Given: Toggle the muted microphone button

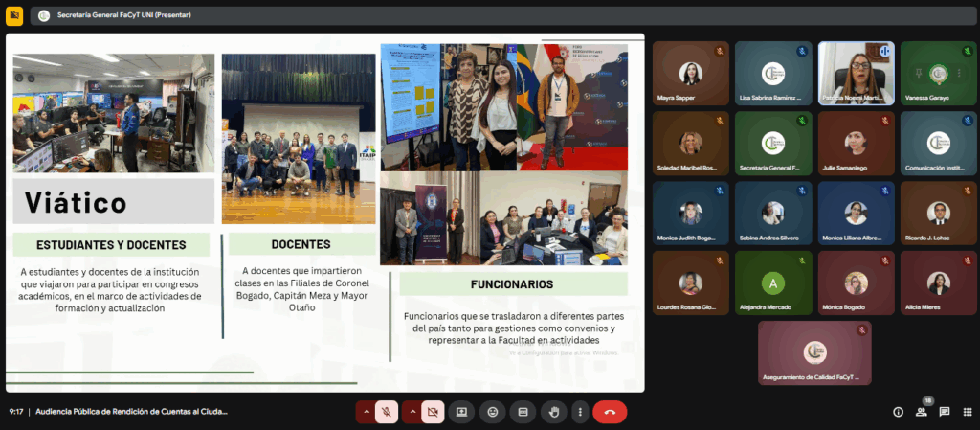Looking at the screenshot, I should pos(387,412).
